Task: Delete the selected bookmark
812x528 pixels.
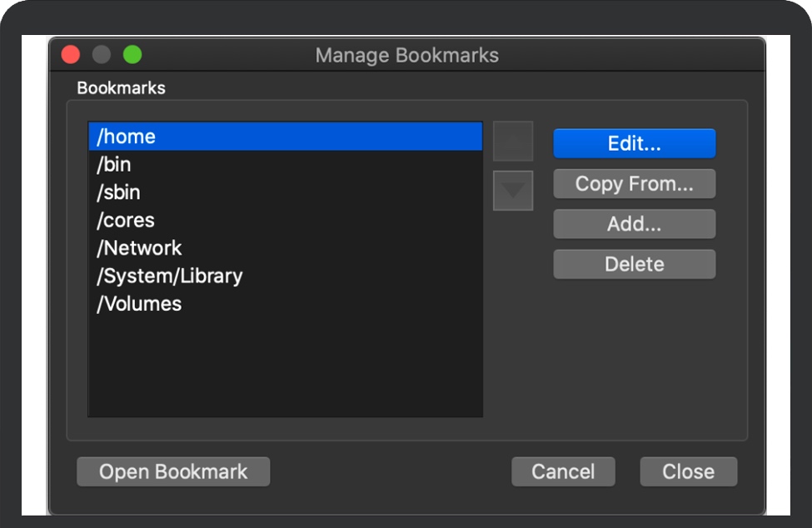Action: point(634,264)
